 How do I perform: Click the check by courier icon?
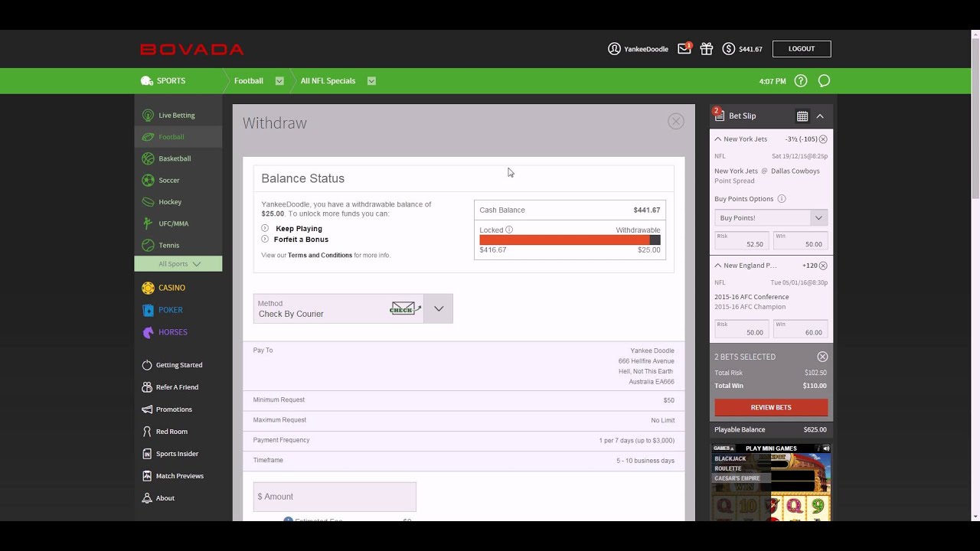405,308
